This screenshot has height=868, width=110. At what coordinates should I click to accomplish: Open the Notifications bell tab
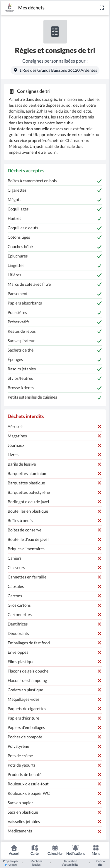(x=75, y=850)
